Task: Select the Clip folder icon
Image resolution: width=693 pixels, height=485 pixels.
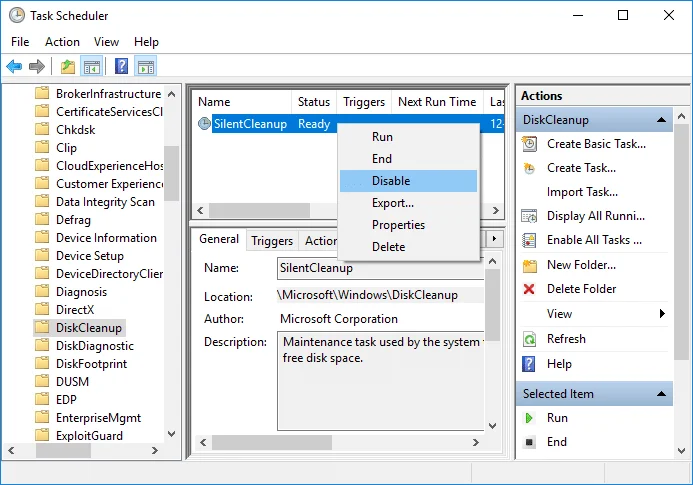Action: pyautogui.click(x=42, y=147)
